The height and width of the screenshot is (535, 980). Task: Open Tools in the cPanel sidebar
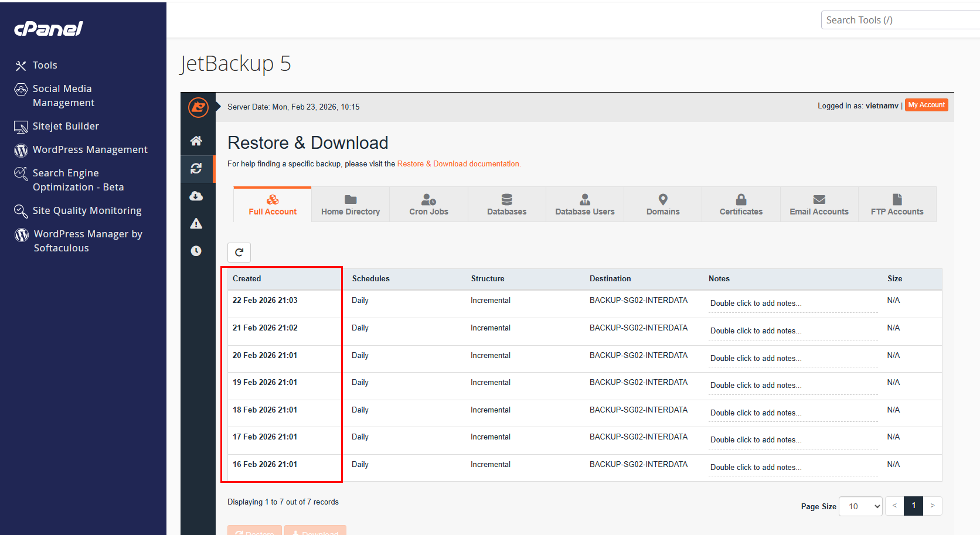point(45,66)
